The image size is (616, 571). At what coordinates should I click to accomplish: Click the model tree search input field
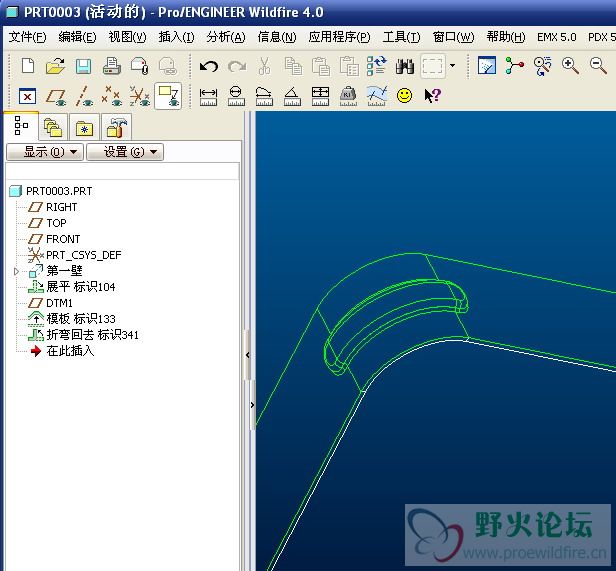tap(122, 171)
